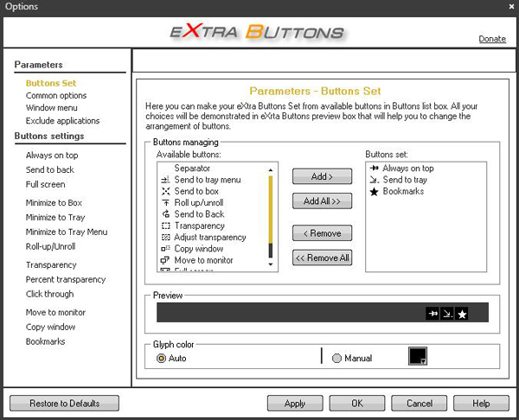Open Click through settings
Screen dimensions: 519x420
tap(49, 294)
